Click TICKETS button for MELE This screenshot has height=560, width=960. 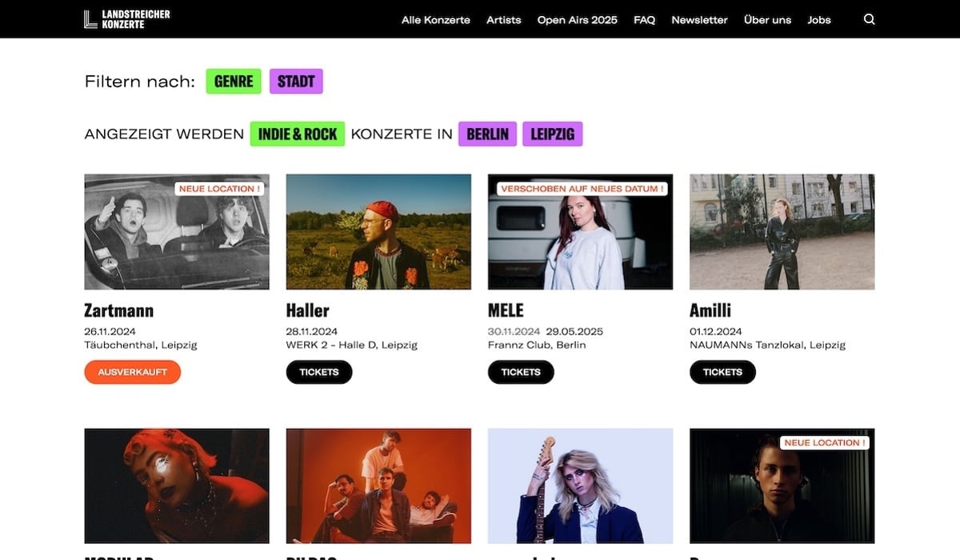coord(521,372)
